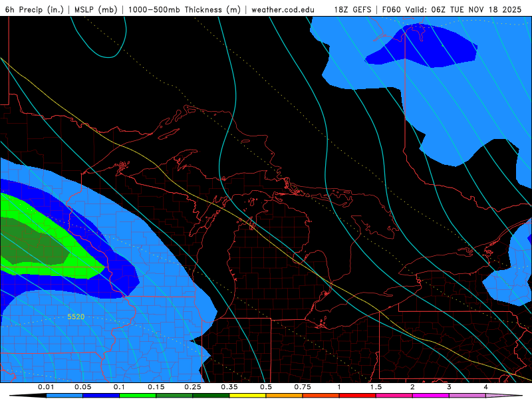Select the red 1–1.5 legend swatch

coord(358,396)
